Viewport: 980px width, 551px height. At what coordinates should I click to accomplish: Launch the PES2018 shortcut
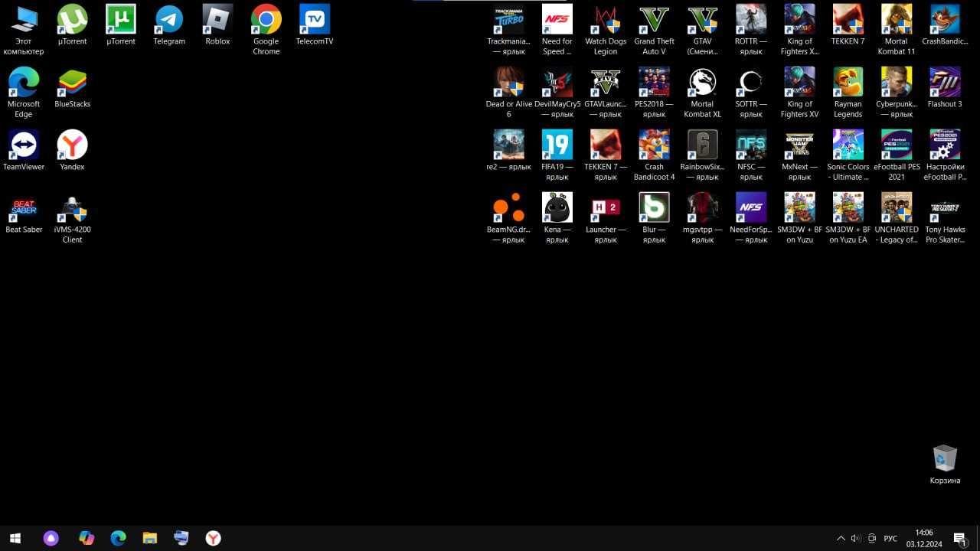[x=655, y=93]
